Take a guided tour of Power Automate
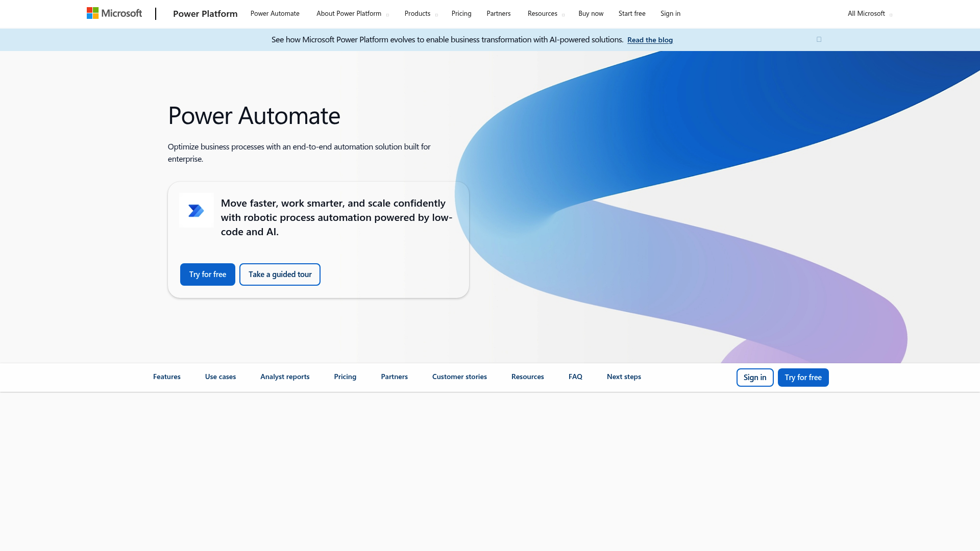The image size is (980, 551). click(280, 274)
